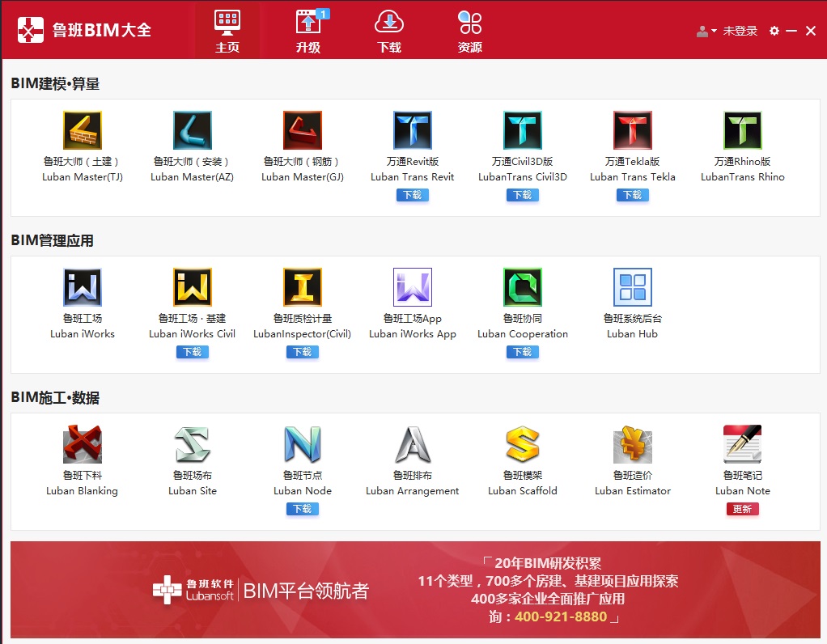Open the Luban Master(TJ) app icon
This screenshot has width=827, height=644.
point(83,130)
